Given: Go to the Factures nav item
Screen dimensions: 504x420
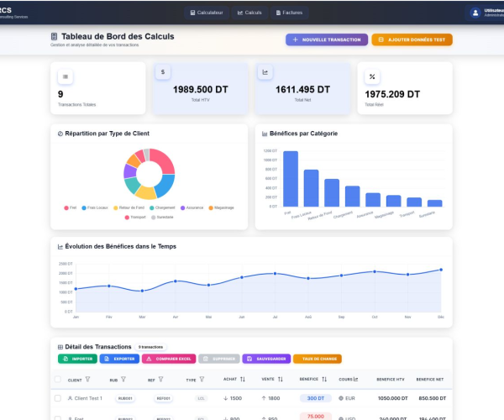Looking at the screenshot, I should coord(289,13).
